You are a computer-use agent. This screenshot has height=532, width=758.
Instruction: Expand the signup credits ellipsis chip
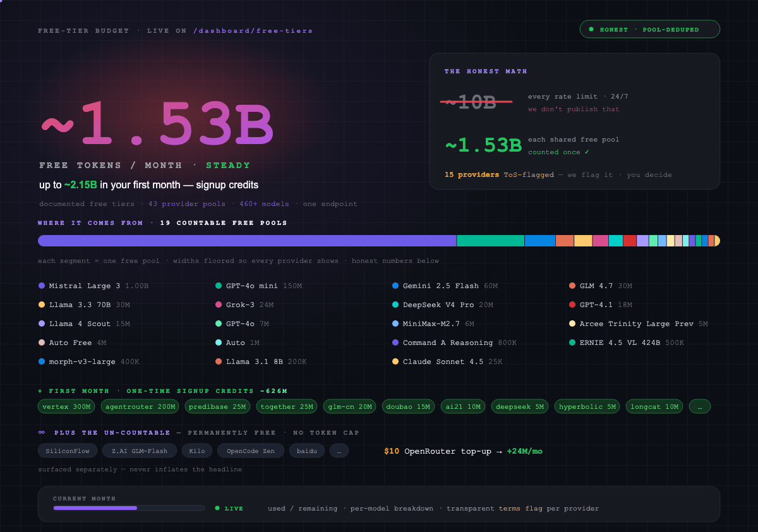point(700,406)
